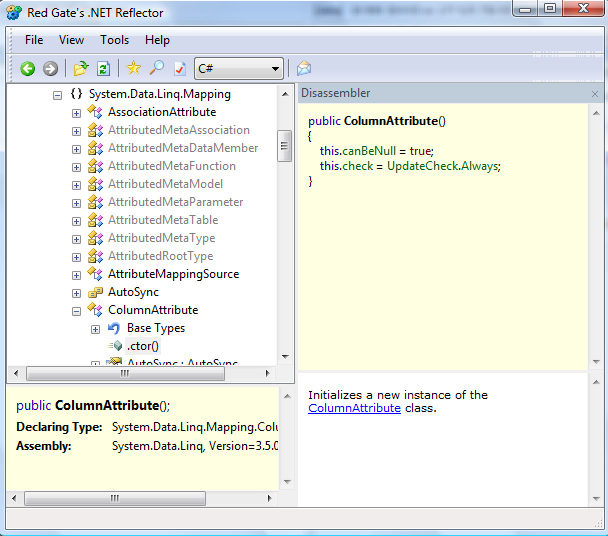Select the .ctor() constructor tree item

(143, 346)
